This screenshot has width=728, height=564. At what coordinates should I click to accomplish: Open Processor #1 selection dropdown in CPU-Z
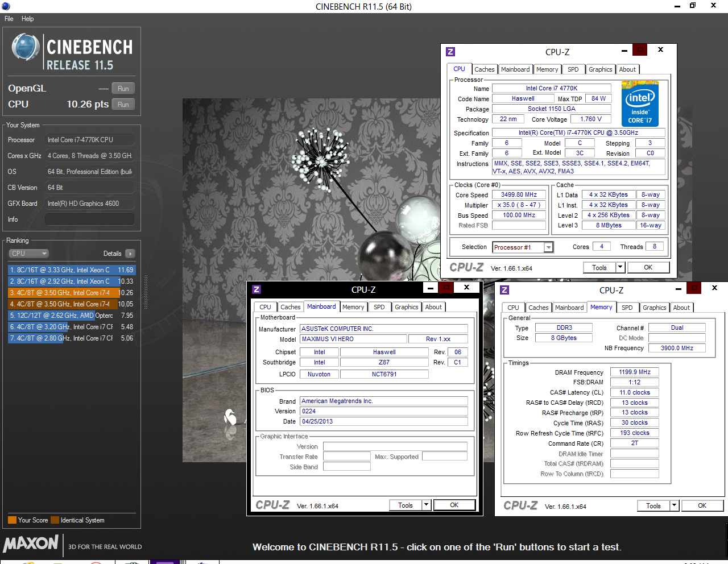(548, 247)
